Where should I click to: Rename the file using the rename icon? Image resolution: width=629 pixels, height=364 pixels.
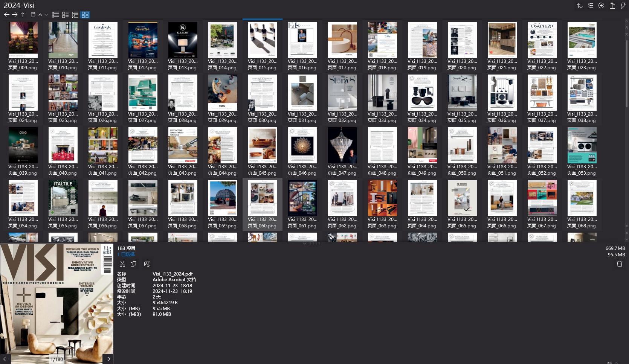[147, 264]
